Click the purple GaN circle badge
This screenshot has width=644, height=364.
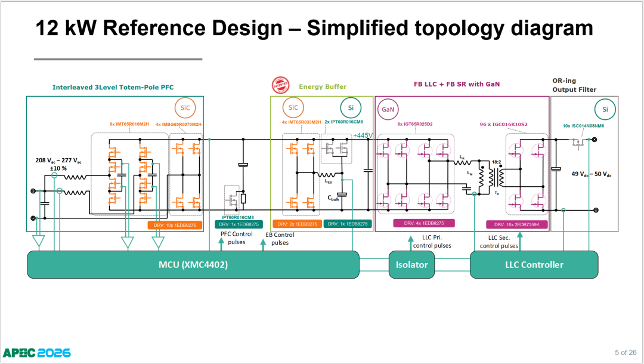click(x=388, y=109)
